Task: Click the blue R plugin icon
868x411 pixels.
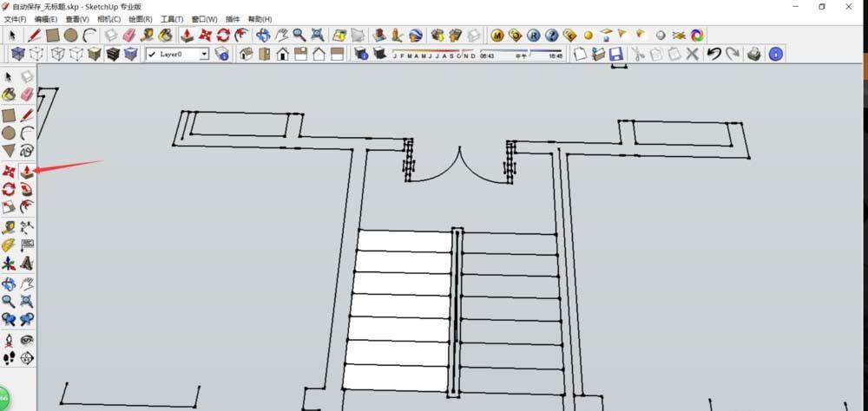Action: (533, 36)
